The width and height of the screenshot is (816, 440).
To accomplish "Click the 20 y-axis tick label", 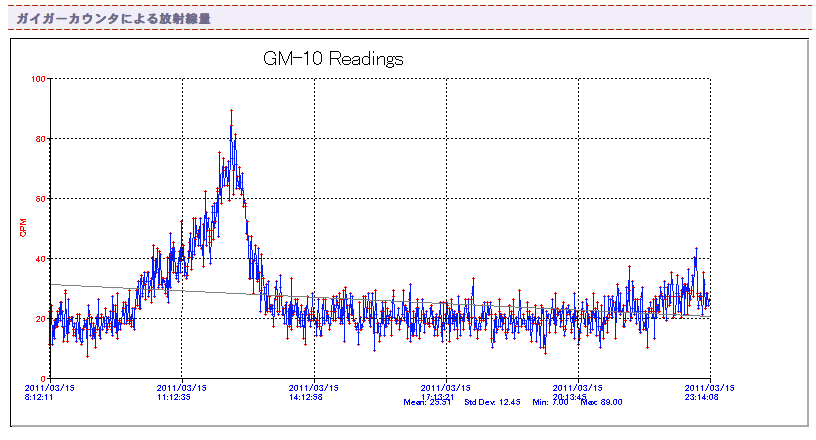I will tap(40, 319).
